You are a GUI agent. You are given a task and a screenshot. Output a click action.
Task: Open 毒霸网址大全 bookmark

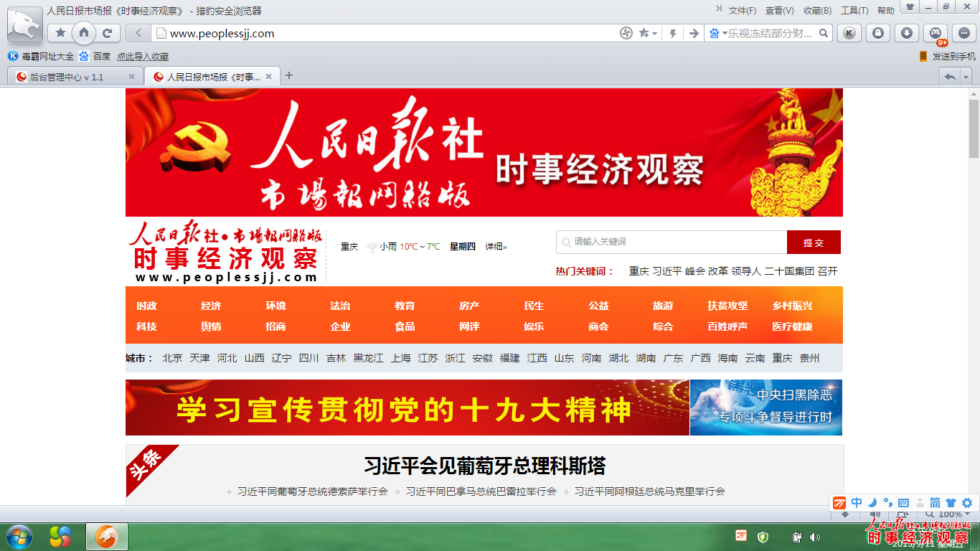click(x=41, y=56)
